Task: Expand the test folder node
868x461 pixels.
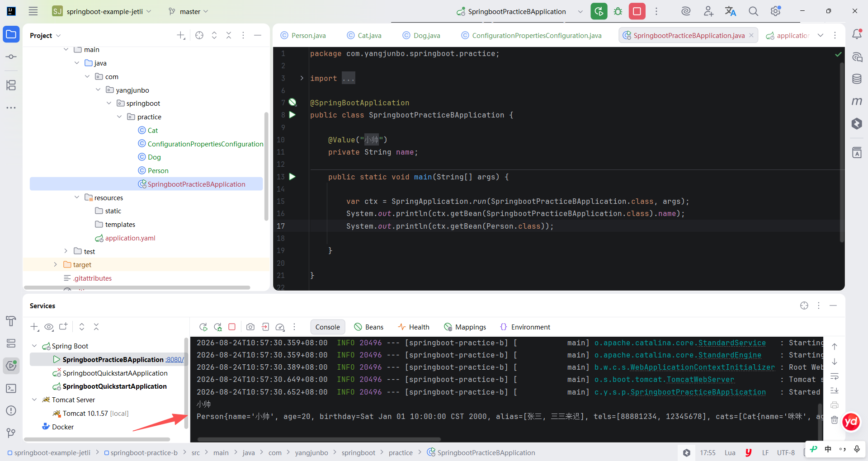Action: coord(66,251)
